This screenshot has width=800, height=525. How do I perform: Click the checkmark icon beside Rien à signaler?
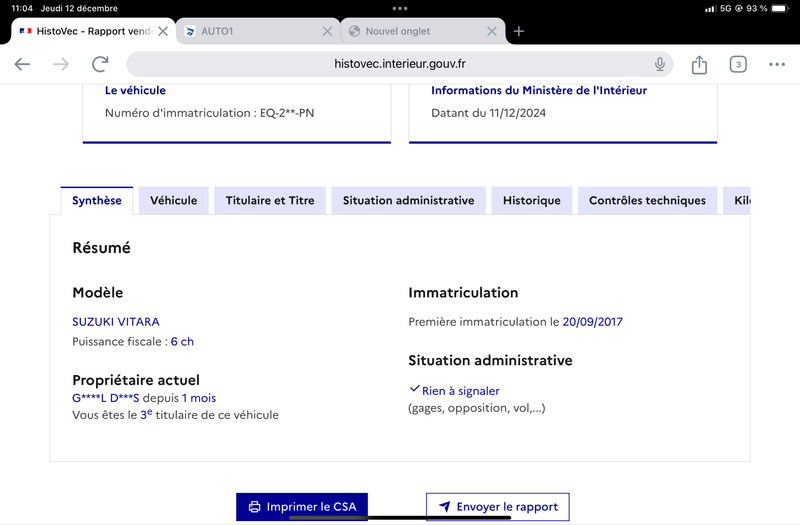coord(414,389)
